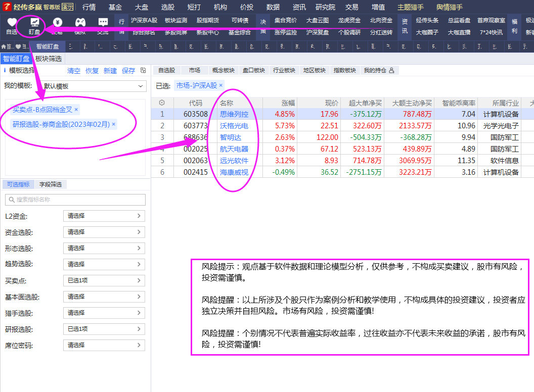Open the 基金 menu
Viewport: 534px width, 392px height.
click(115, 7)
